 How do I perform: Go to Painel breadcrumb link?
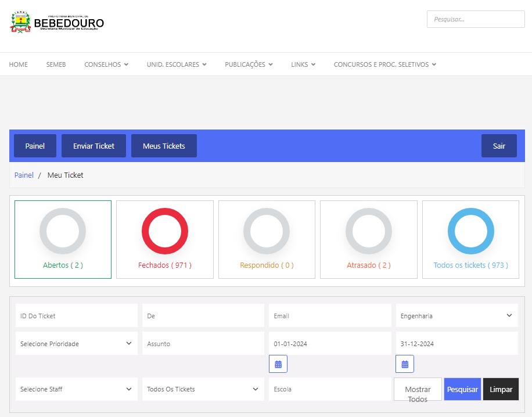point(24,175)
